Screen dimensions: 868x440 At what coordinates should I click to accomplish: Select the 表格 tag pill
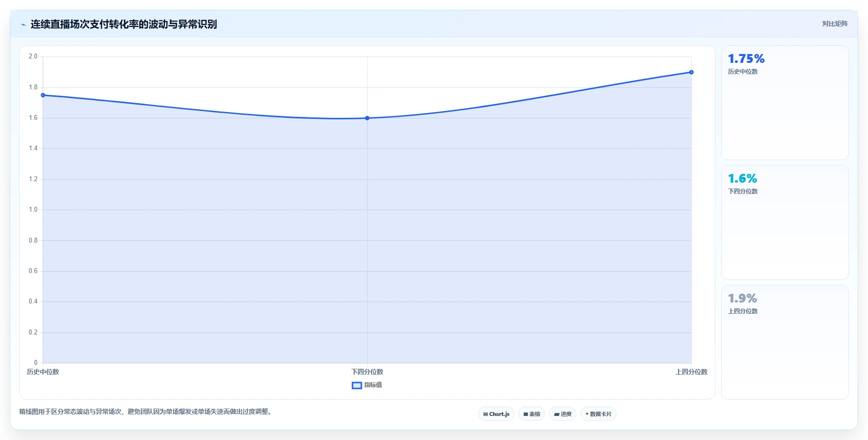click(x=532, y=414)
